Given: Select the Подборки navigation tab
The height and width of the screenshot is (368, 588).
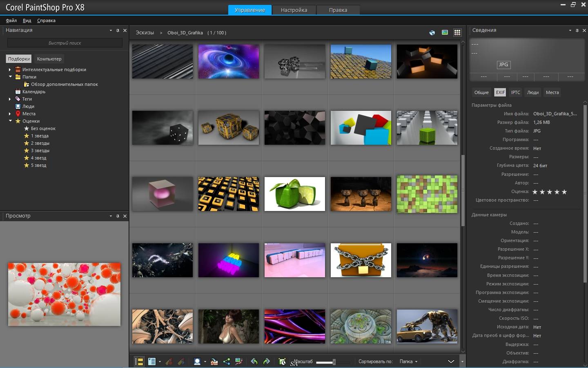Looking at the screenshot, I should click(19, 59).
